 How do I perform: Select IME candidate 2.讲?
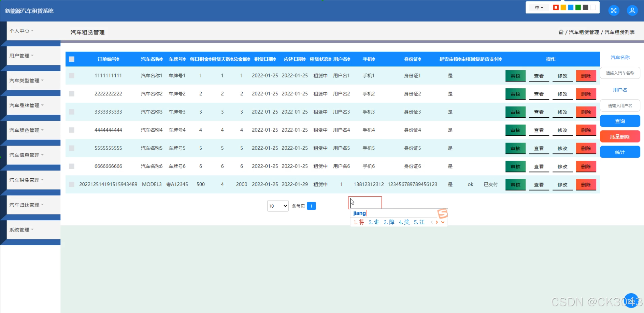374,222
